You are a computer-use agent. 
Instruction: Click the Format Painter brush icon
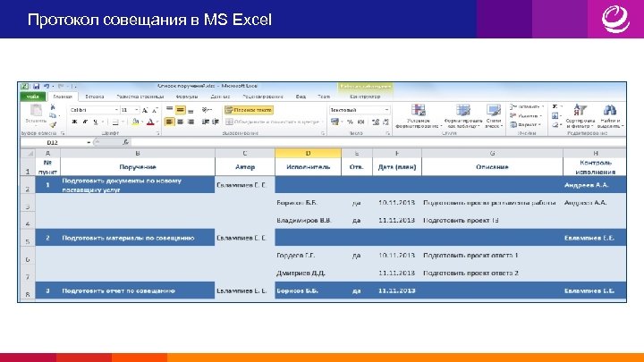pyautogui.click(x=53, y=125)
